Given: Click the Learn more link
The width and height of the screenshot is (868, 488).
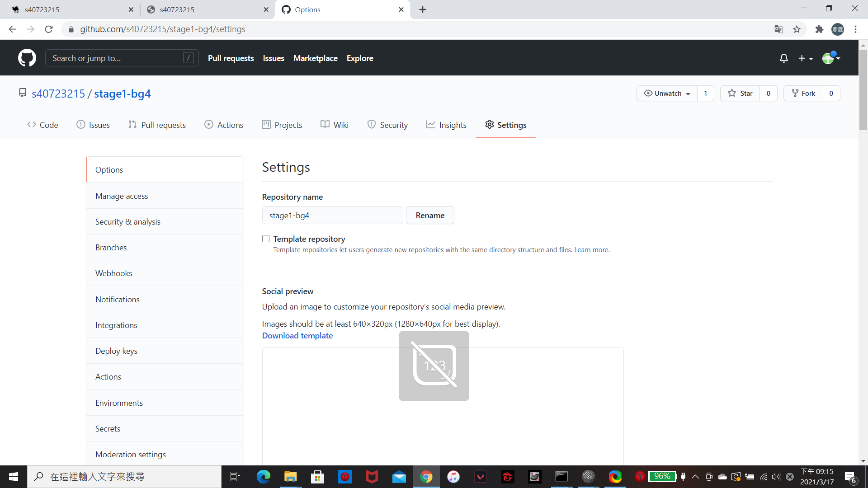Looking at the screenshot, I should pos(591,250).
